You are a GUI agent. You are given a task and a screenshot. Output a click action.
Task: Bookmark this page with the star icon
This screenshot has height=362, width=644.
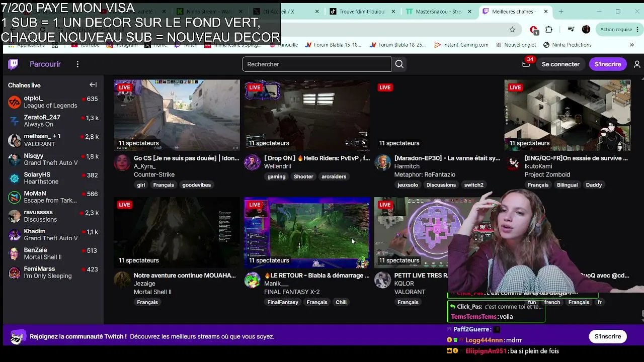pos(512,30)
